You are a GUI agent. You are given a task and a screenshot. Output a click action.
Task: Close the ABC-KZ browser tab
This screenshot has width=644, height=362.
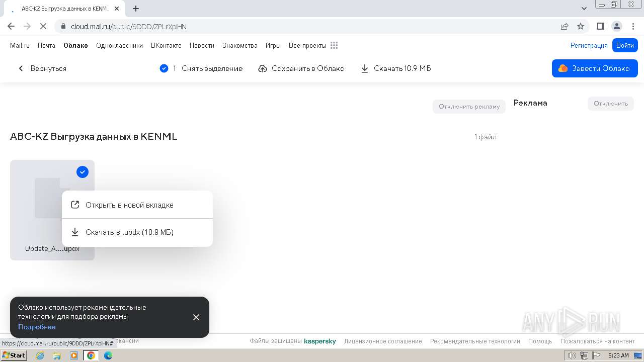[117, 9]
